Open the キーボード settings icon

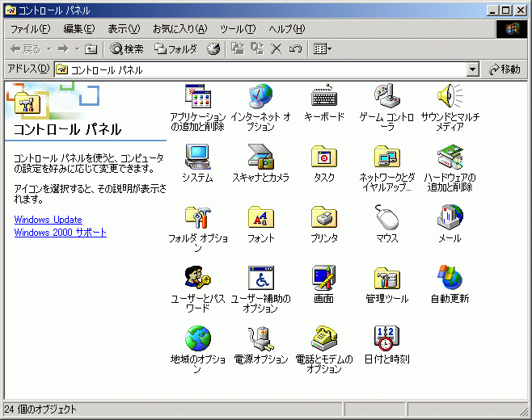pyautogui.click(x=324, y=97)
